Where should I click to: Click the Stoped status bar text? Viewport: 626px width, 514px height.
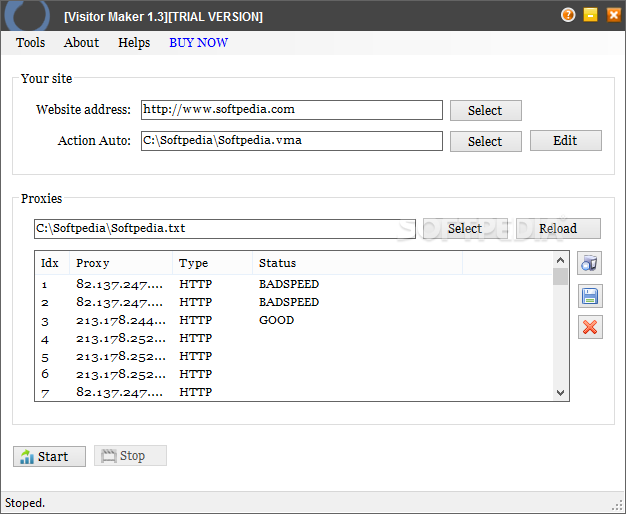point(25,503)
